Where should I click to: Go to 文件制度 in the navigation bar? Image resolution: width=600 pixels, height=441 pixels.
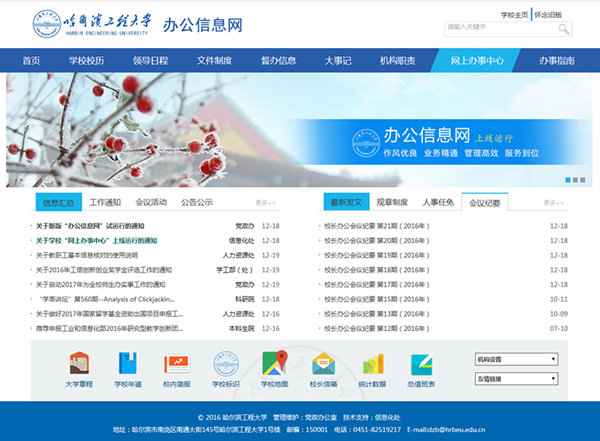click(x=214, y=61)
